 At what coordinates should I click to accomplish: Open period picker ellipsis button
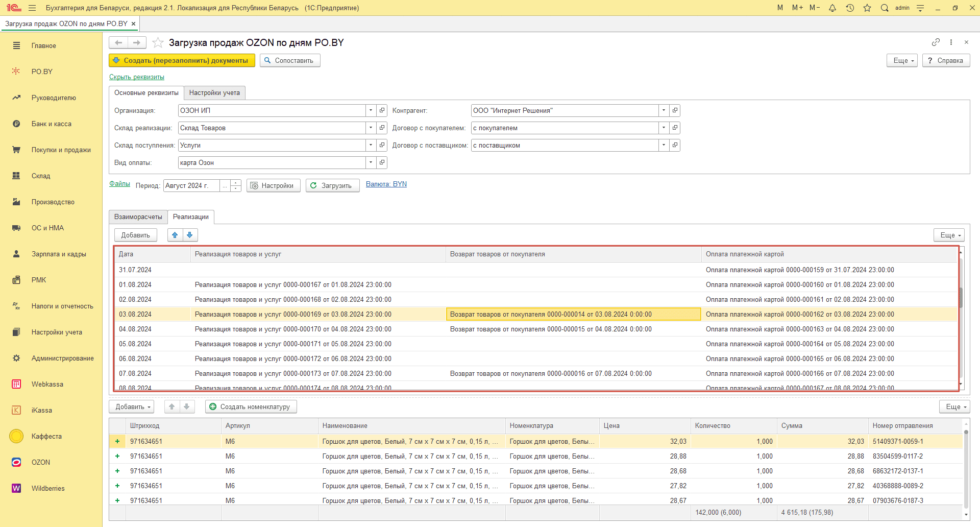coord(225,185)
